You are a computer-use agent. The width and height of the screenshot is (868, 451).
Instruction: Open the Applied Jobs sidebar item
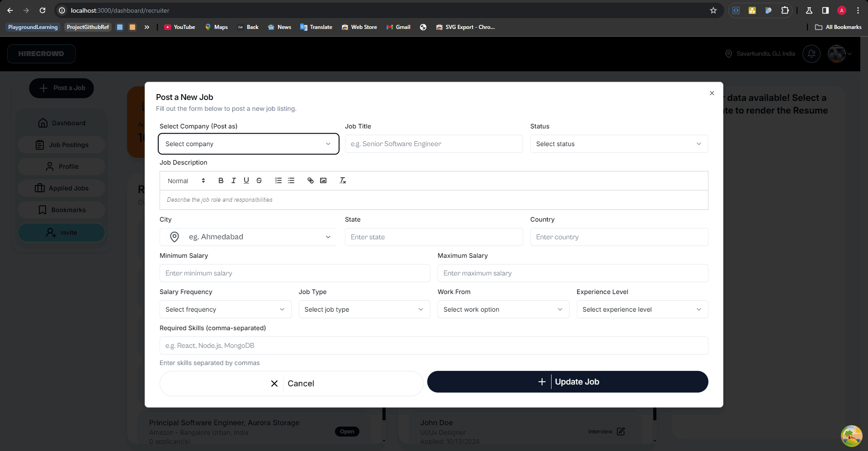point(61,188)
